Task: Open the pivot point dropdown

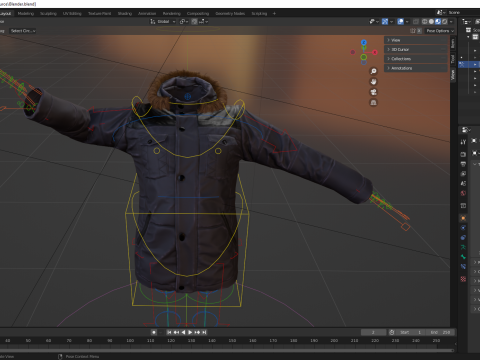Action: 184,22
